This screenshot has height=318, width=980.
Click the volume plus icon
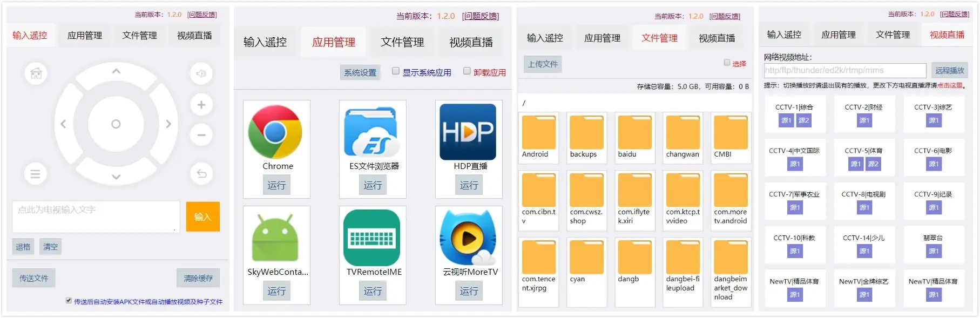coord(201,105)
